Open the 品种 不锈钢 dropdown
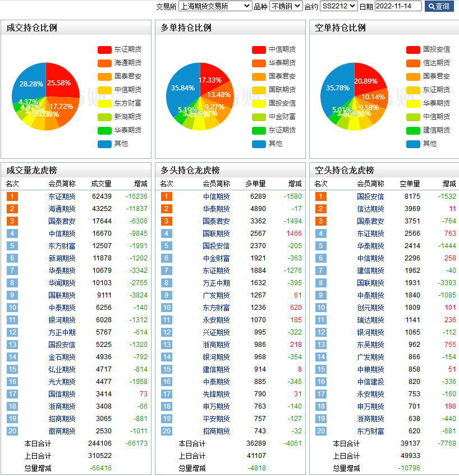The width and height of the screenshot is (459, 476). click(286, 6)
